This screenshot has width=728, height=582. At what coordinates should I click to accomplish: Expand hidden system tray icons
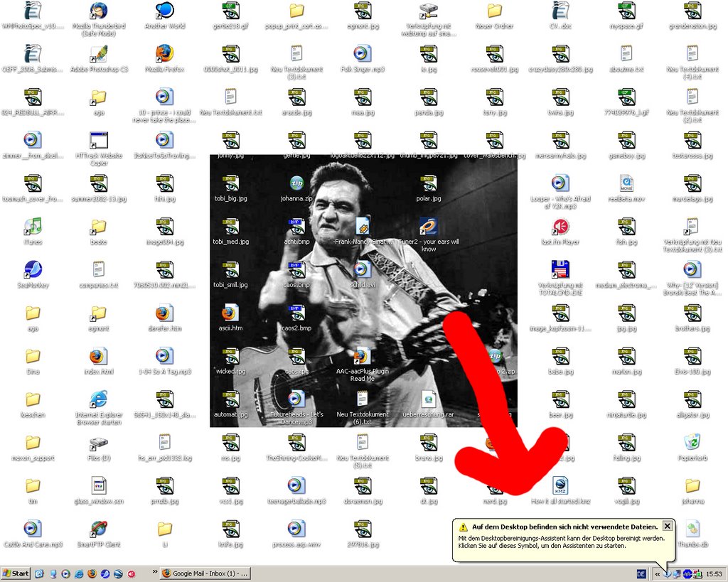[658, 573]
